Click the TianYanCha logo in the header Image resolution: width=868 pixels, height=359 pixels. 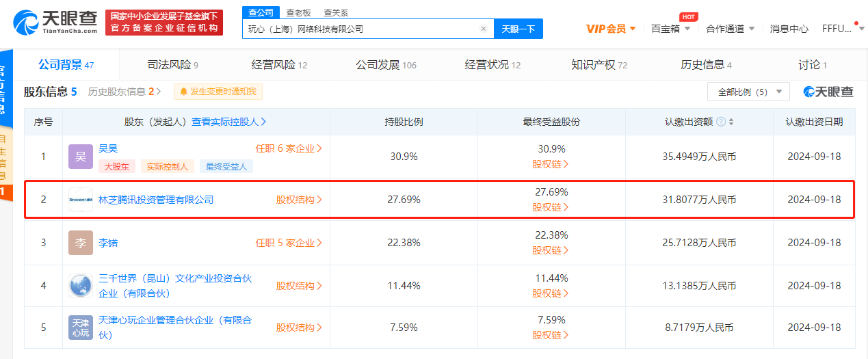click(x=55, y=22)
